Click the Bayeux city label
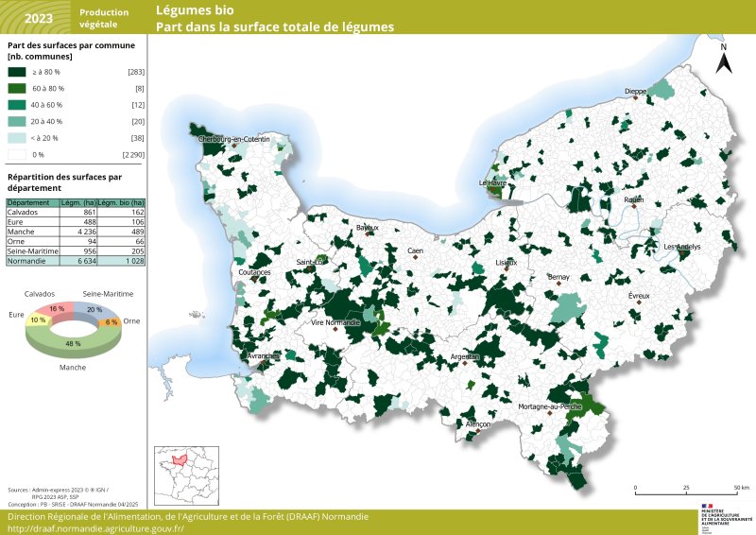 pyautogui.click(x=368, y=228)
